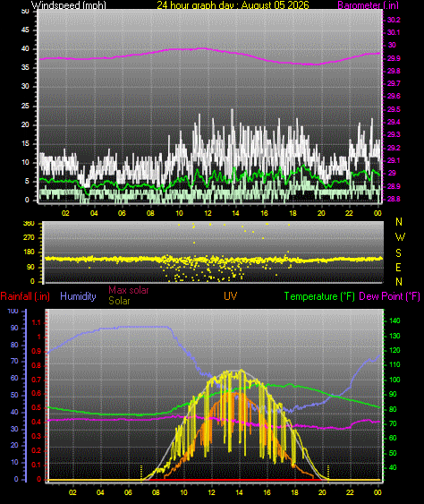
Task: Click wind direction scale value 270
Action: pos(29,237)
